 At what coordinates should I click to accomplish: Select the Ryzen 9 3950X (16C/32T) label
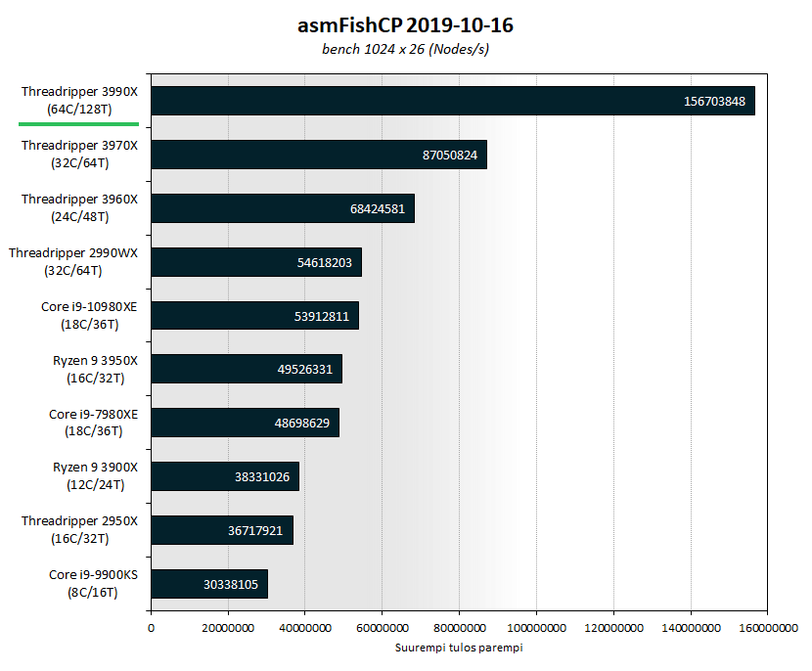pyautogui.click(x=95, y=370)
